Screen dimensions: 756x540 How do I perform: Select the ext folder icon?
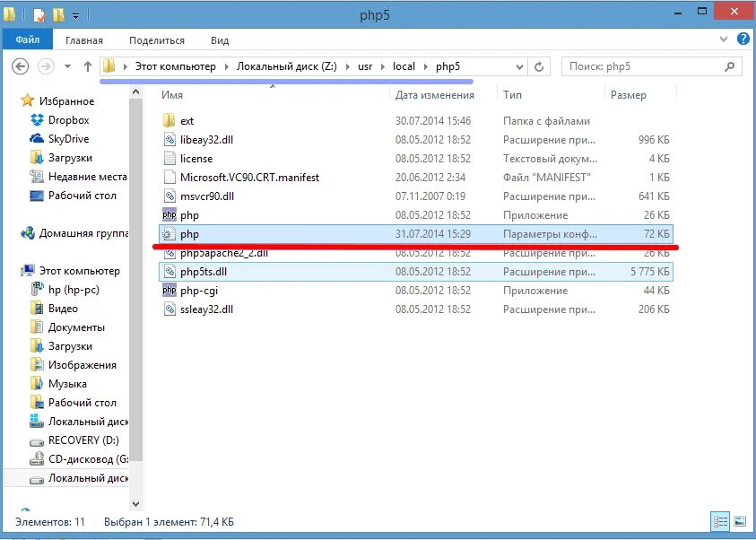click(x=169, y=120)
